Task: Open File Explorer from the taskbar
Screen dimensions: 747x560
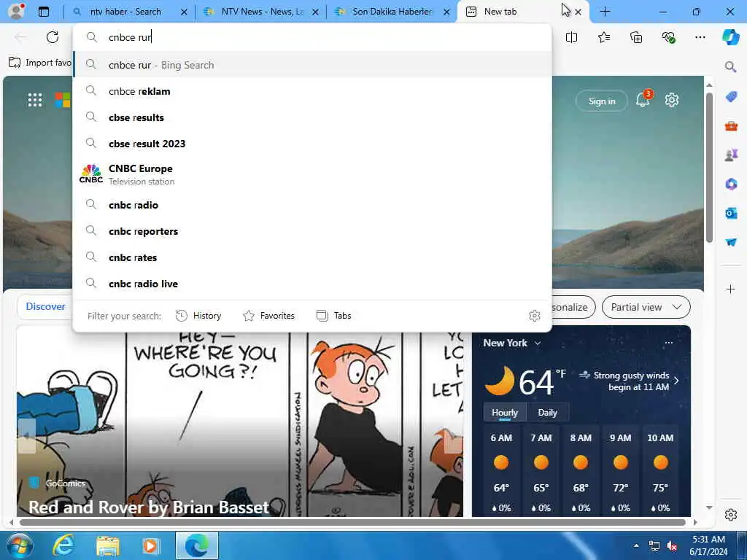Action: point(108,545)
